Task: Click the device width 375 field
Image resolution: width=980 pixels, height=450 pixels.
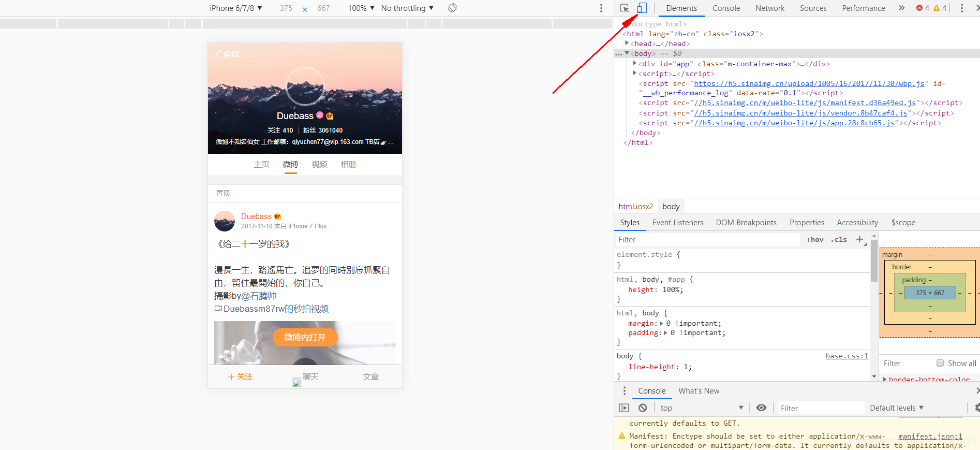Action: [286, 8]
